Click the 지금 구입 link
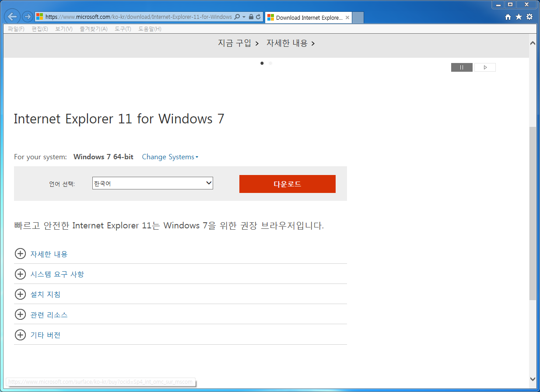Viewport: 540px width, 392px height. click(x=238, y=43)
